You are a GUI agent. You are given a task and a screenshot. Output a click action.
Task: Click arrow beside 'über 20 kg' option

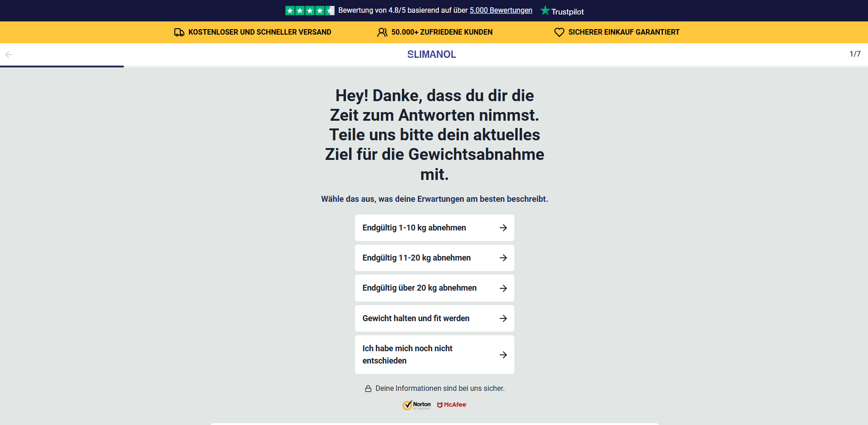coord(503,288)
